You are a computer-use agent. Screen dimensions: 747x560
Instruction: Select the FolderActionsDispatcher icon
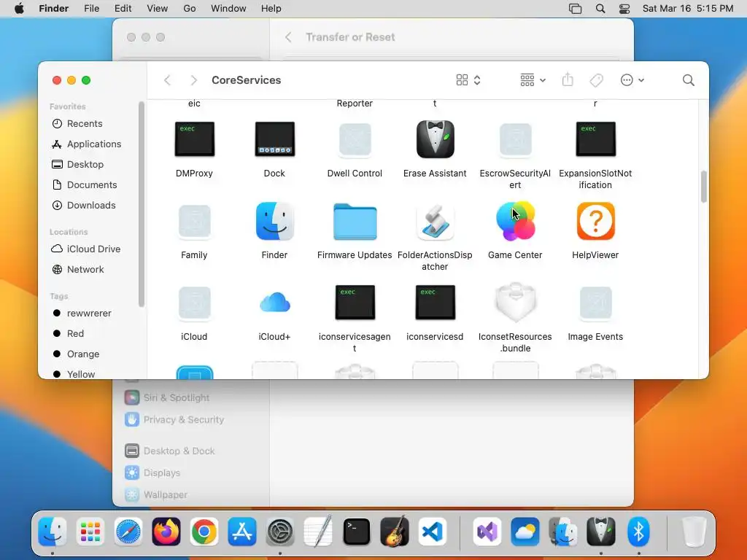click(x=435, y=221)
